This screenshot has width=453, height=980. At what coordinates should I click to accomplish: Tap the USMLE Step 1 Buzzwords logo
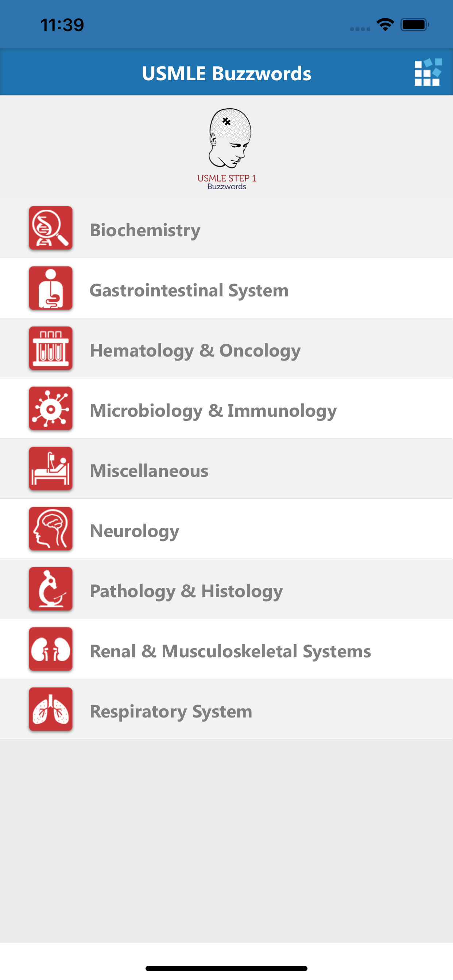click(227, 149)
